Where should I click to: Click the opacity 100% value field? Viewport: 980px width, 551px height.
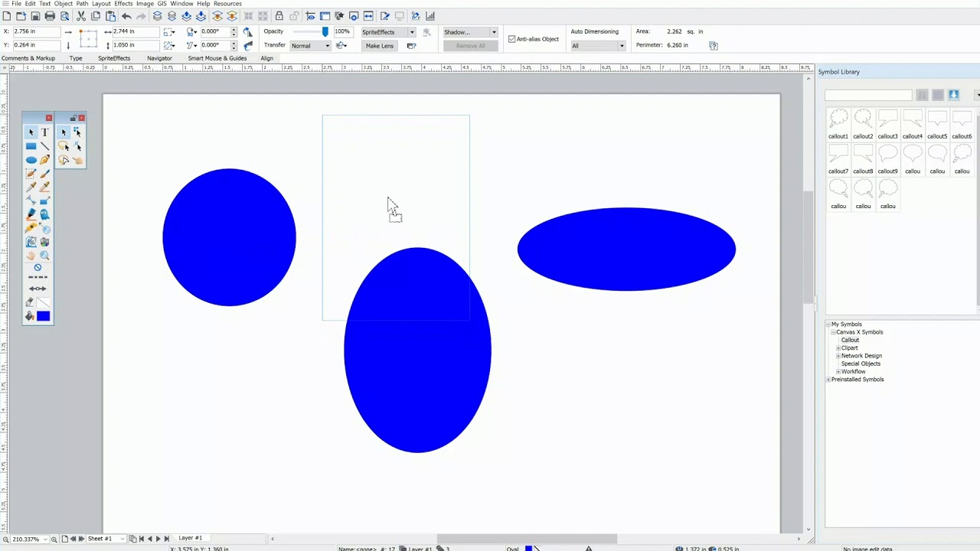point(342,31)
